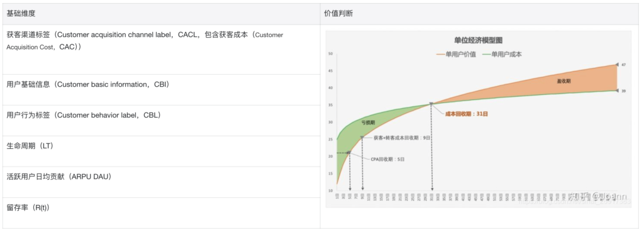Select the 用户基础信息 CBI row

[162, 89]
